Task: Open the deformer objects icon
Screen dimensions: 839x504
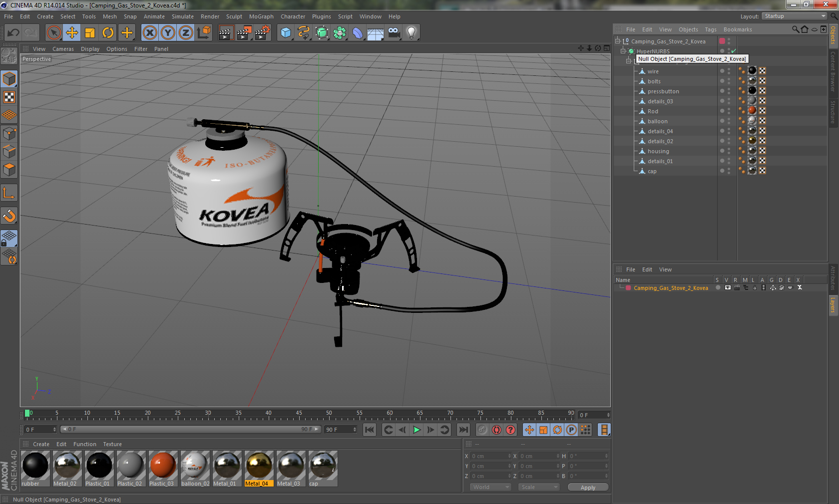Action: tap(358, 33)
